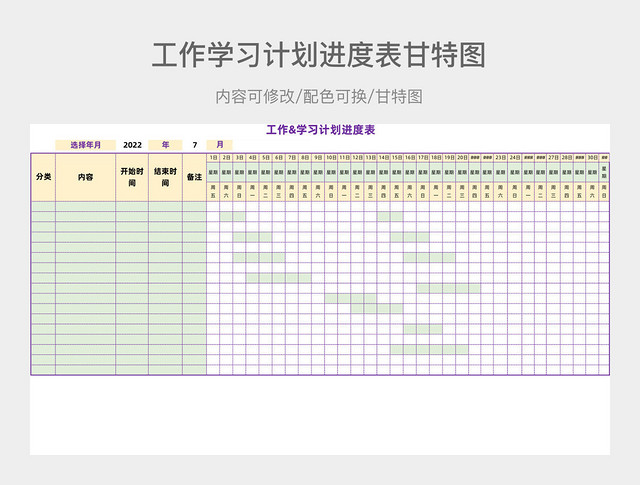Click the 内容 column header

tap(85, 177)
